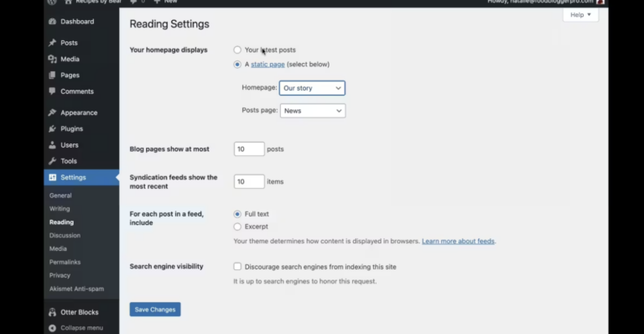This screenshot has width=644, height=334.
Task: Go to Reading settings submenu
Action: pos(61,222)
